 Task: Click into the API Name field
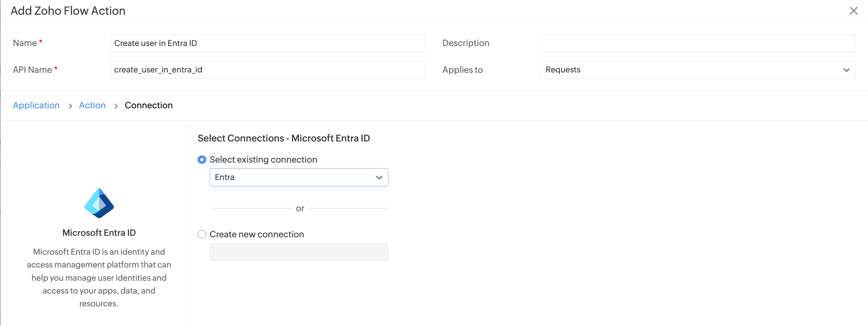click(x=268, y=70)
